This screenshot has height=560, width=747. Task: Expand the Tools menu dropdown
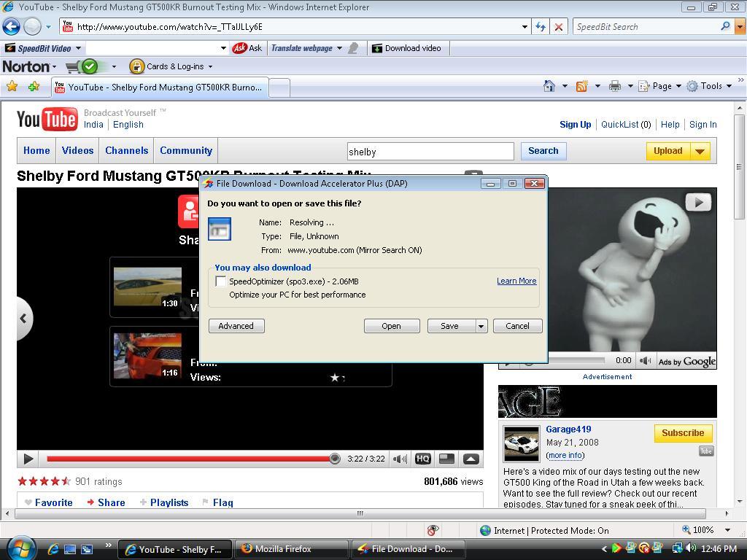coord(729,86)
